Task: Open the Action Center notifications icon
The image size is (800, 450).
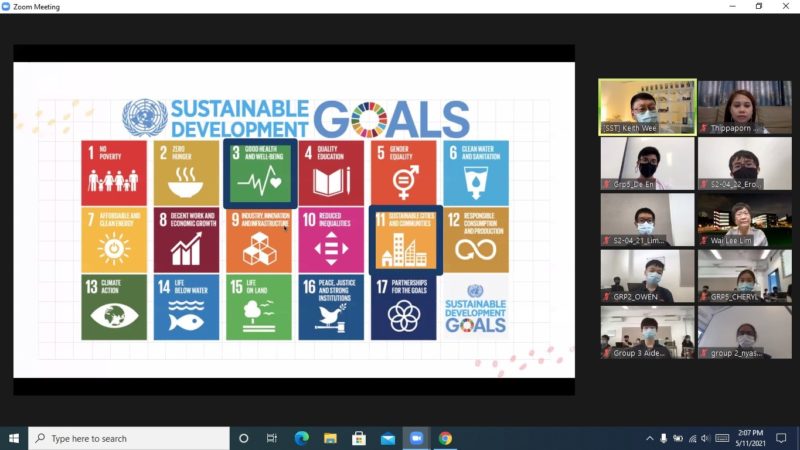Action: (781, 438)
